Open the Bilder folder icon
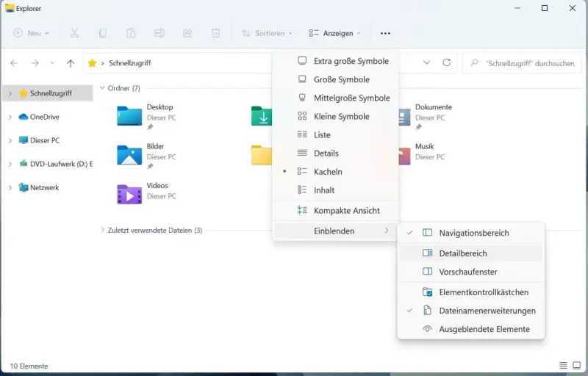The width and height of the screenshot is (588, 376). point(129,155)
